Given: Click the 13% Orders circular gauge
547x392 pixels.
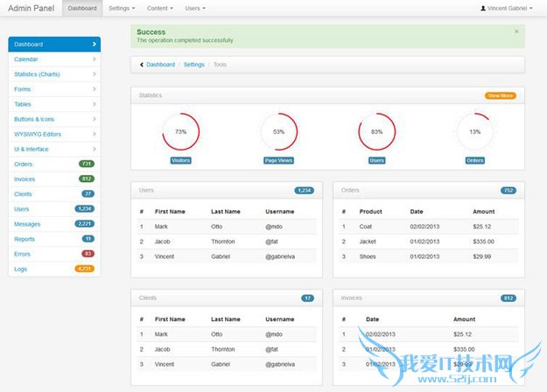Looking at the screenshot, I should pyautogui.click(x=474, y=132).
